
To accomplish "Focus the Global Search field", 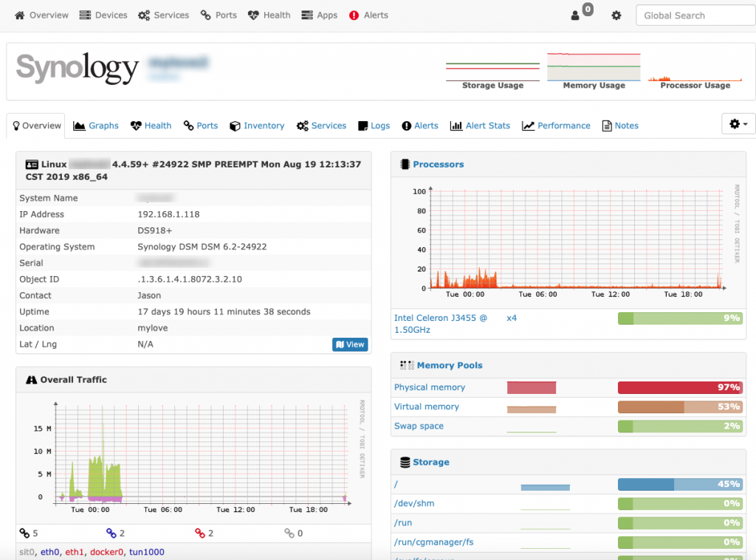I will pyautogui.click(x=695, y=15).
